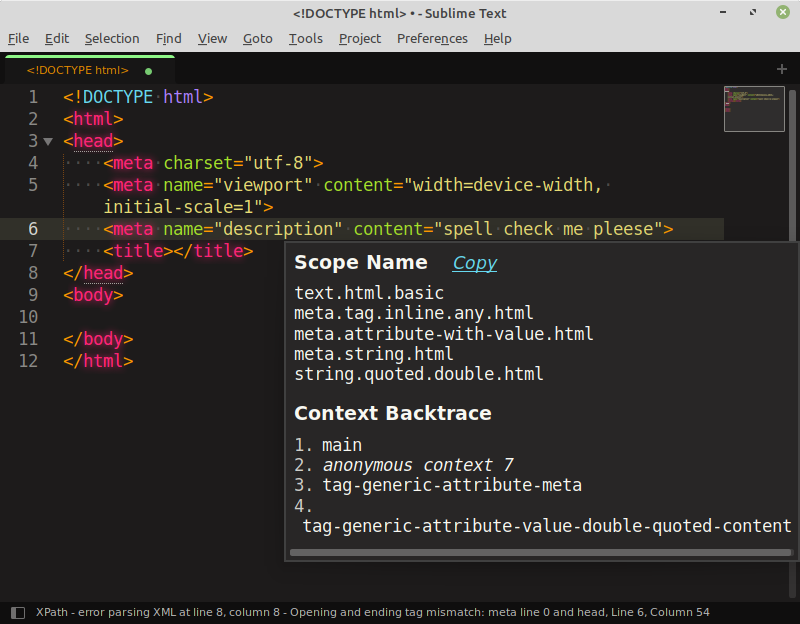The height and width of the screenshot is (624, 800).
Task: Click 'string.quoted.double.html' scope line
Action: 419,374
